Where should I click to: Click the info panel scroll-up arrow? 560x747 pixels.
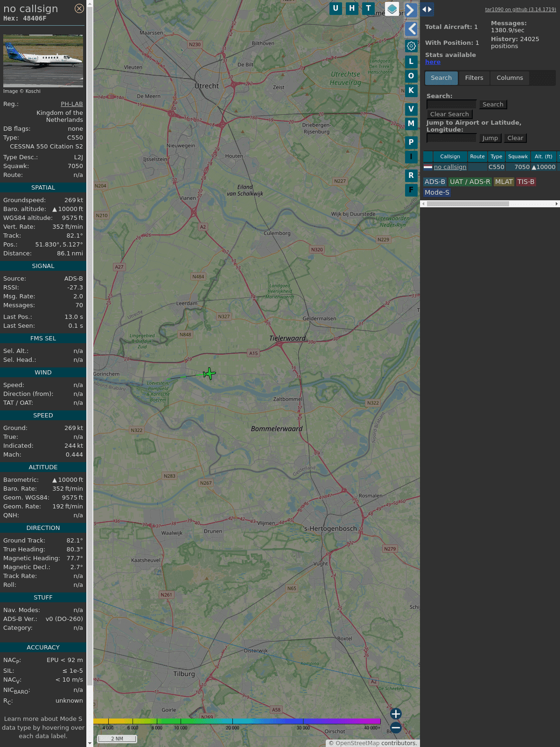90,3
